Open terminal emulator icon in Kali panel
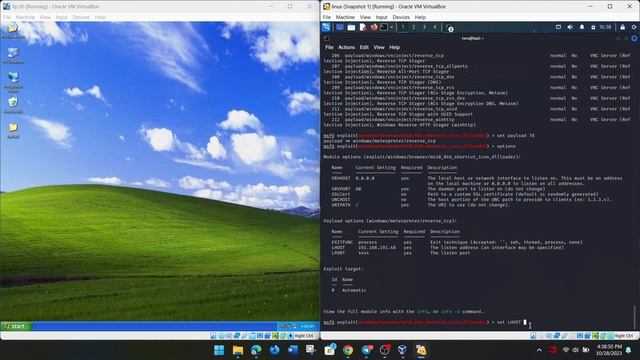This screenshot has width=640, height=360. pyautogui.click(x=384, y=27)
